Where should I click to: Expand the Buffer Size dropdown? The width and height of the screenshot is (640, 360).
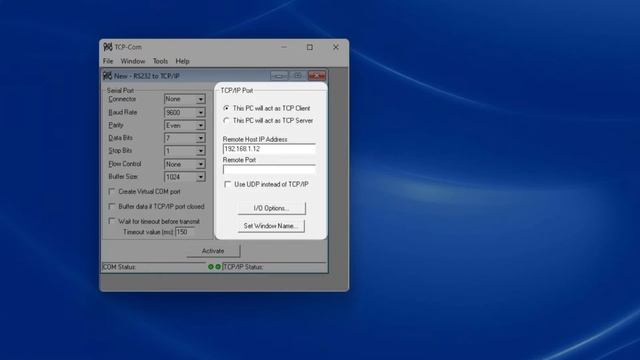(200, 177)
